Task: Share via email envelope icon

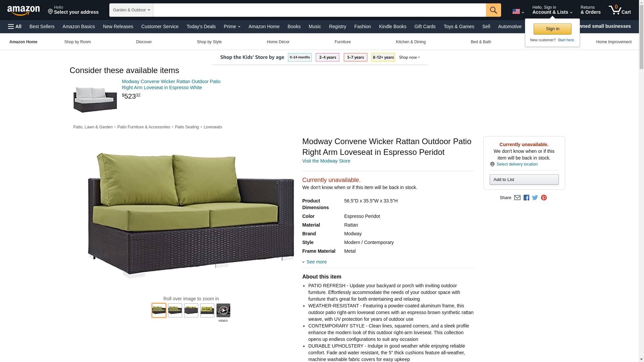Action: (x=517, y=198)
